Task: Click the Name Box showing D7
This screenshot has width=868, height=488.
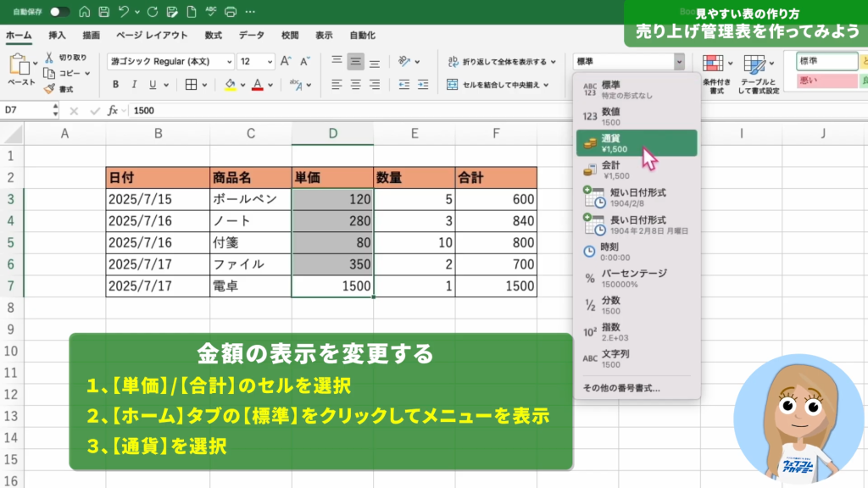Action: pos(25,110)
